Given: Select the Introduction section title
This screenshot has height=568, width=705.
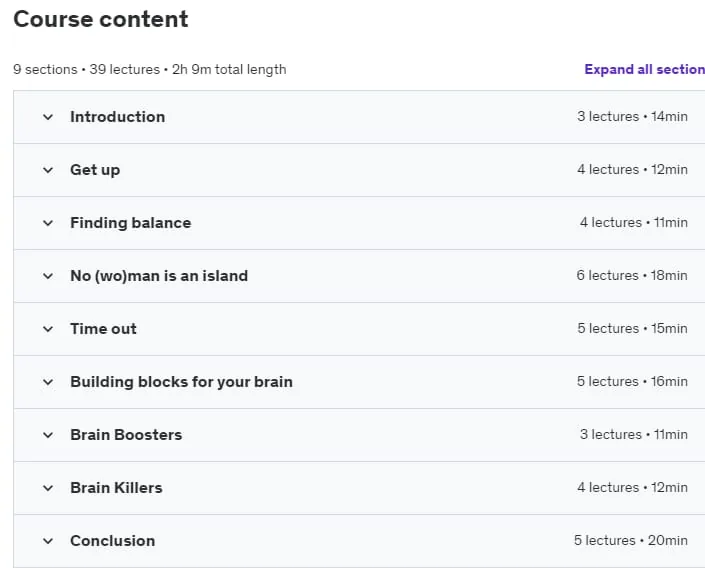Looking at the screenshot, I should (x=117, y=117).
